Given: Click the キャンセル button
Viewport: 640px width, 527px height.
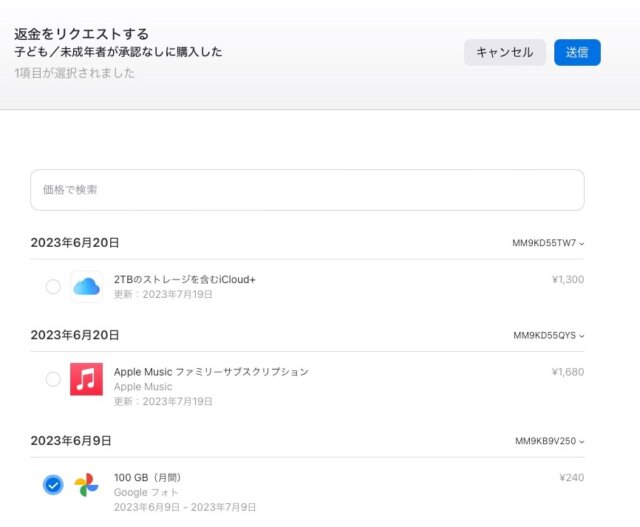Looking at the screenshot, I should (504, 52).
